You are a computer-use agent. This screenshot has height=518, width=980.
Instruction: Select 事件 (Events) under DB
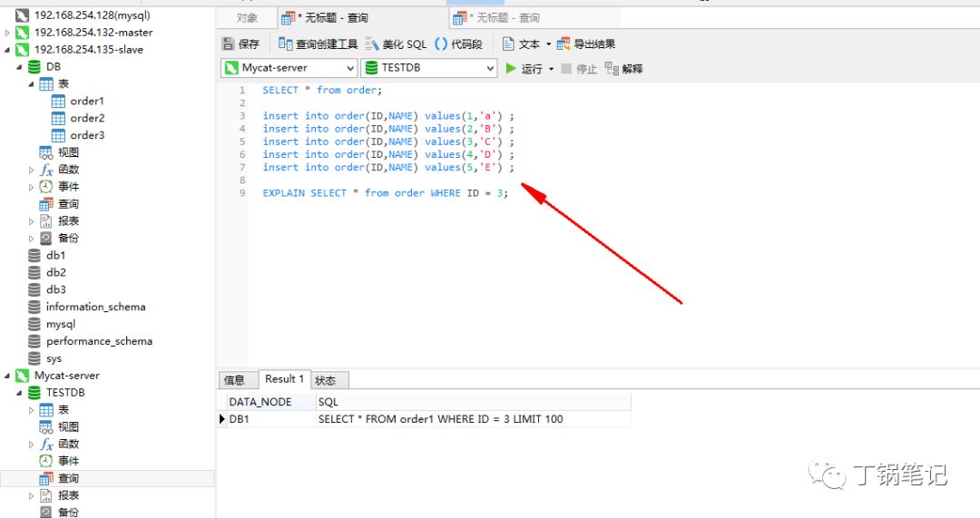click(68, 186)
